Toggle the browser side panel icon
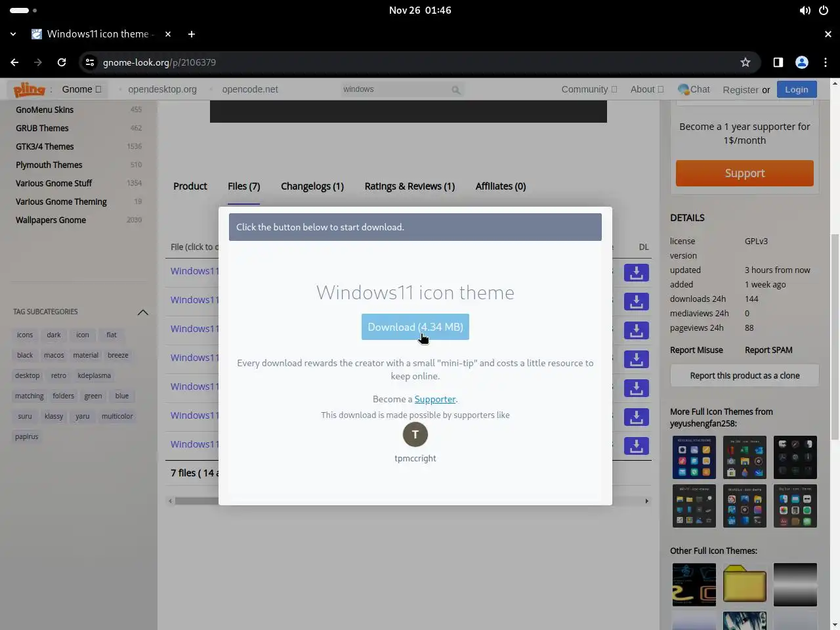Screen dimensions: 840x630 [778, 62]
